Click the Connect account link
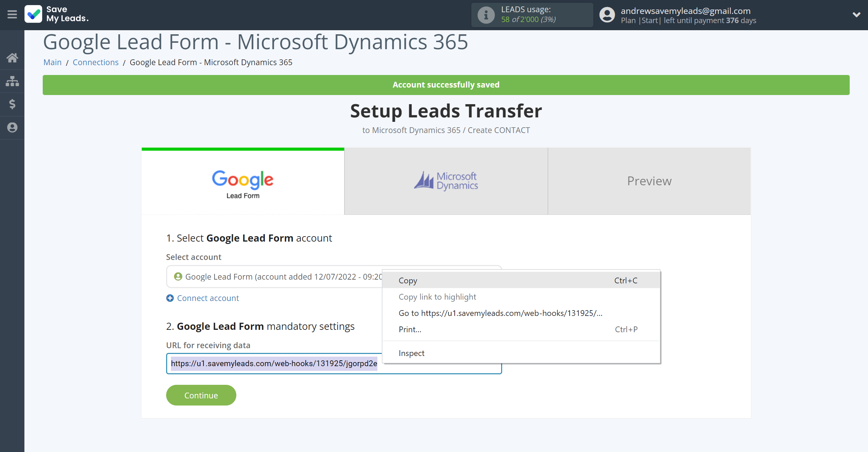868x452 pixels. [208, 298]
